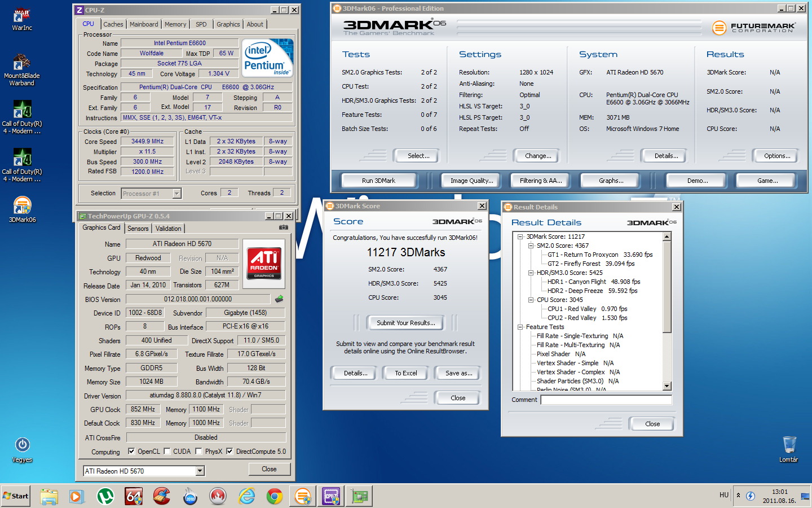Switch to the Sensors tab in GPU-Z
The height and width of the screenshot is (508, 812).
click(x=138, y=229)
